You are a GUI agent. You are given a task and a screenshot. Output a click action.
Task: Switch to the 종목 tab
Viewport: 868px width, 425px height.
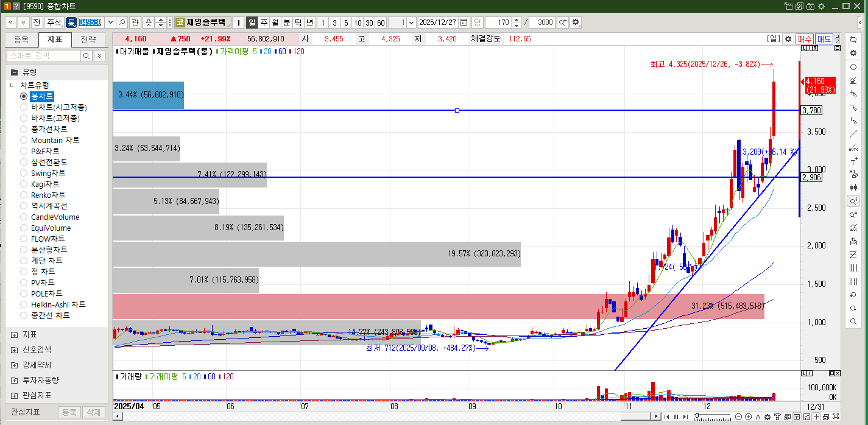point(21,40)
